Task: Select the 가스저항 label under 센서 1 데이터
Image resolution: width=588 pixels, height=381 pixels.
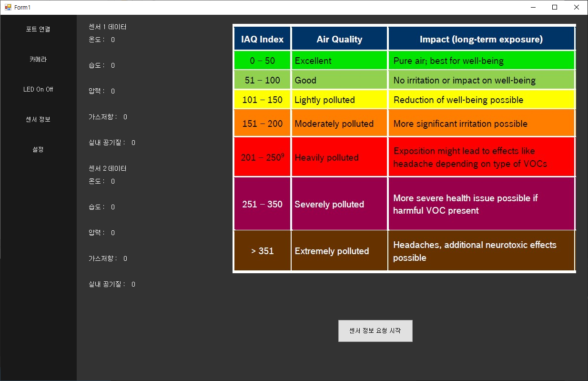Action: tap(103, 117)
